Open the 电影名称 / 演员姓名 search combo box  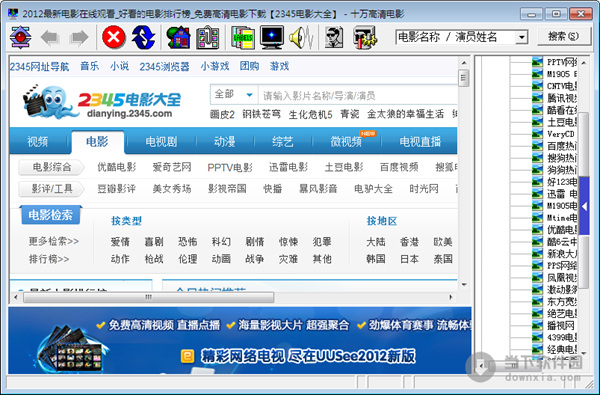click(x=461, y=37)
